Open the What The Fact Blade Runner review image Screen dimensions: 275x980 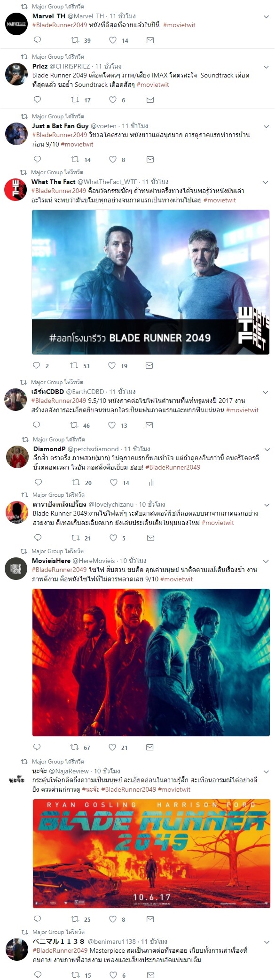[150, 282]
